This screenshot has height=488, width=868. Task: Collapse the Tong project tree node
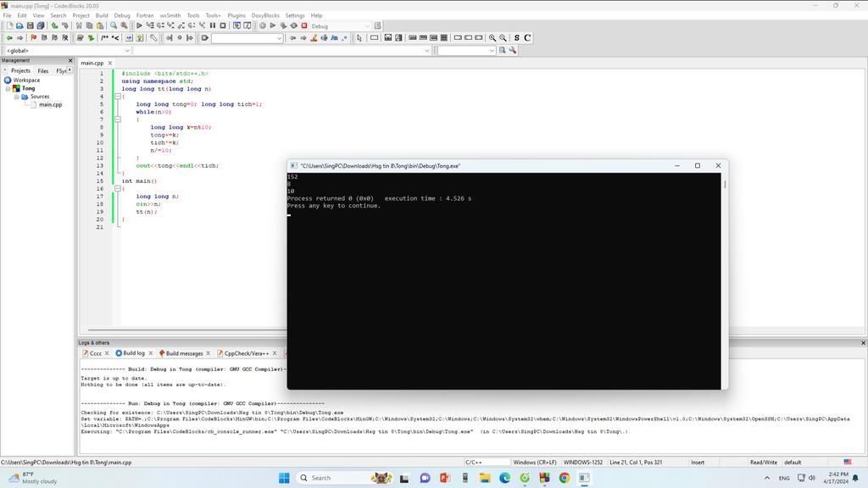pyautogui.click(x=8, y=88)
